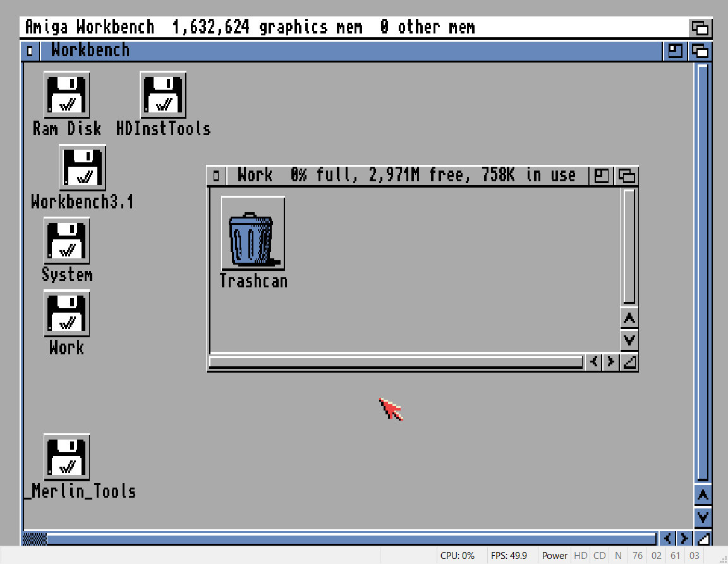Select the Ram Disk icon
Image resolution: width=728 pixels, height=564 pixels.
[67, 95]
